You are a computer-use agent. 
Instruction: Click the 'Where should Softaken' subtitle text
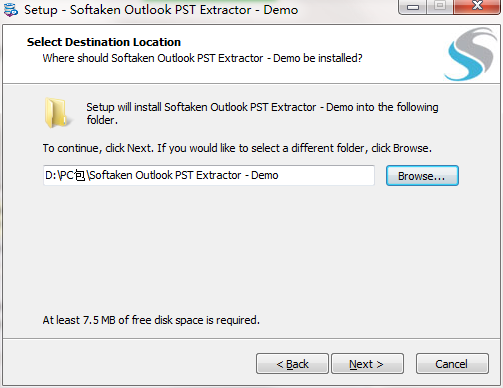click(x=202, y=58)
